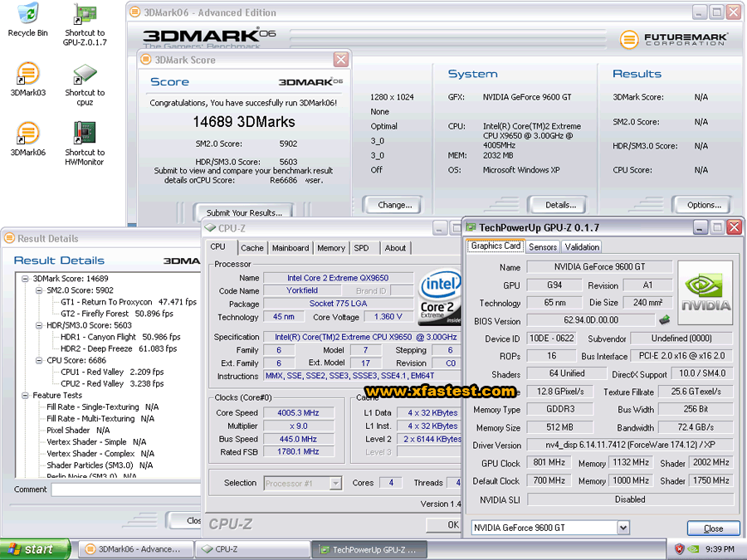Screen dimensions: 747x560
Task: Click the 3DMark06 main window title icon
Action: click(x=134, y=12)
